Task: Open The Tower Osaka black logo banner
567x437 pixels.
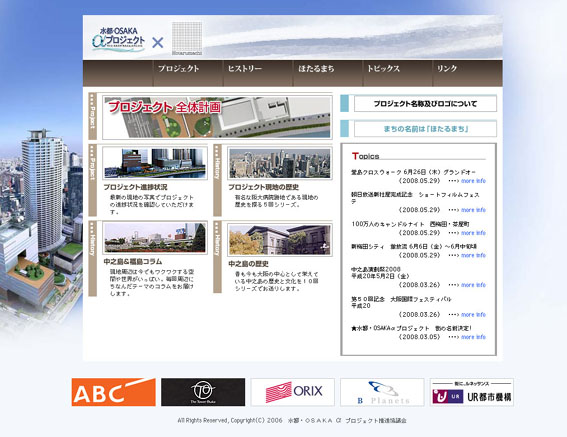Action: pos(203,392)
